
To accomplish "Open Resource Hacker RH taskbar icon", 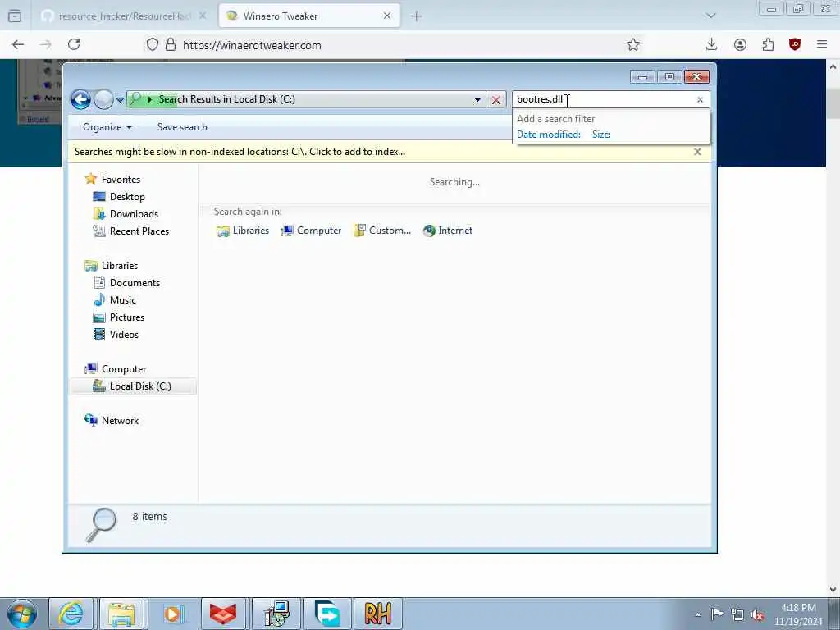I will 377,614.
